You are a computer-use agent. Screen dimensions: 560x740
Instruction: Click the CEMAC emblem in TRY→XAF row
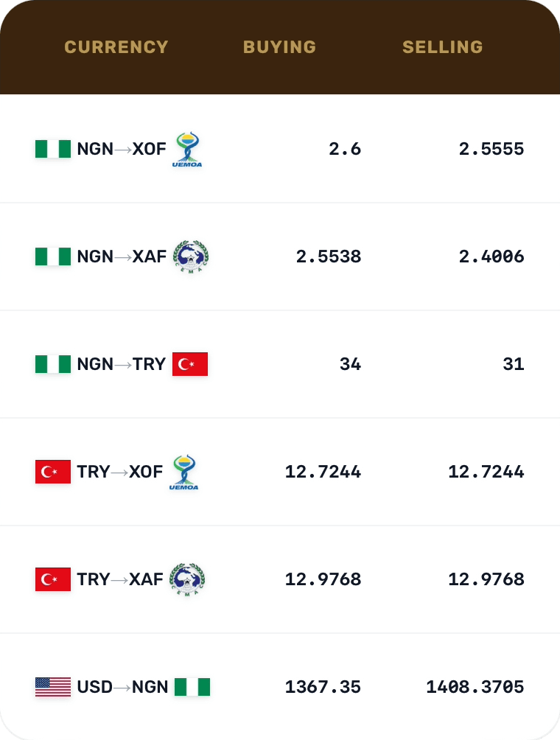click(x=187, y=579)
